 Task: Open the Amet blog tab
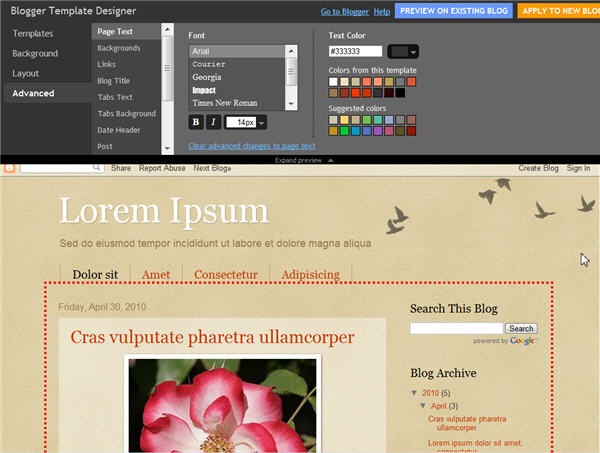[156, 274]
